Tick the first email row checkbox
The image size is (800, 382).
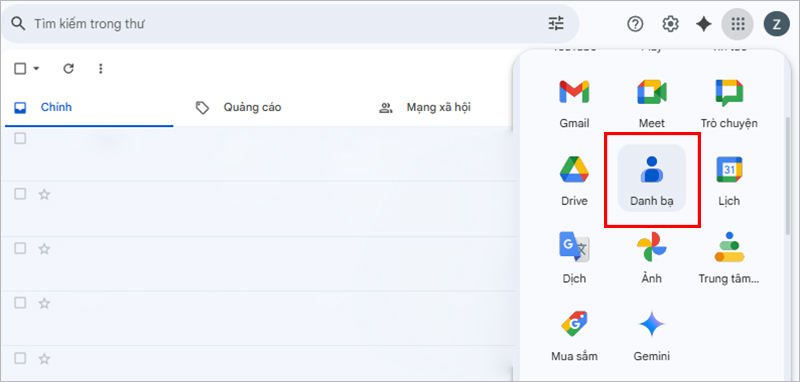click(20, 138)
